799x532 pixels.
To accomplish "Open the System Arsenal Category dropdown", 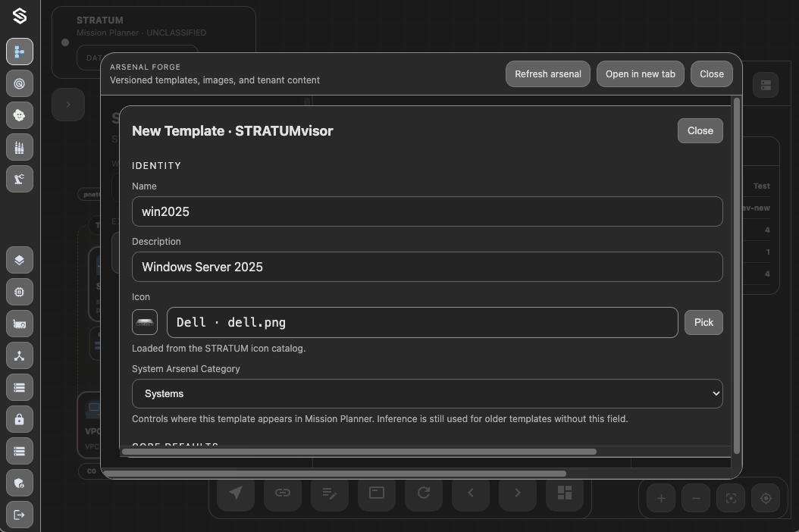I will (427, 393).
